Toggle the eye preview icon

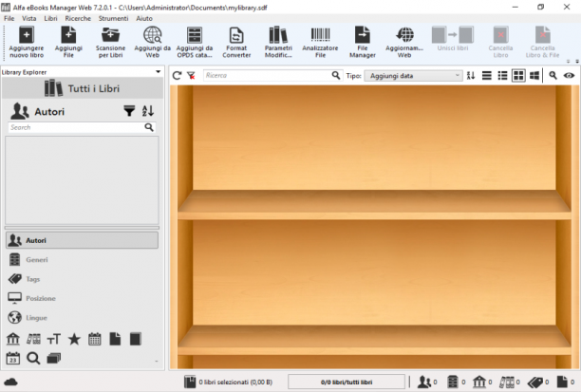click(570, 76)
